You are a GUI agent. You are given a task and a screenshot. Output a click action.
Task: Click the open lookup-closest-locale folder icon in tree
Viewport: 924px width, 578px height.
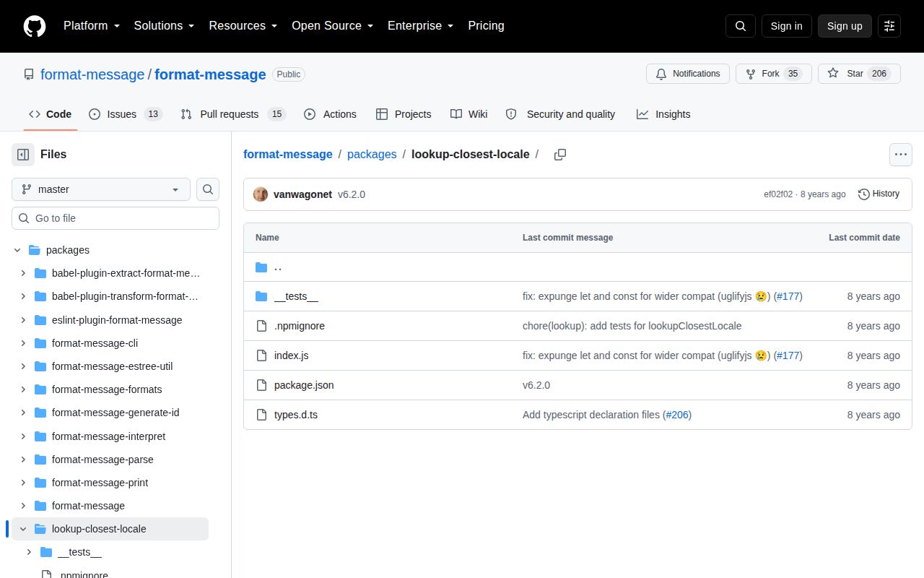click(40, 529)
